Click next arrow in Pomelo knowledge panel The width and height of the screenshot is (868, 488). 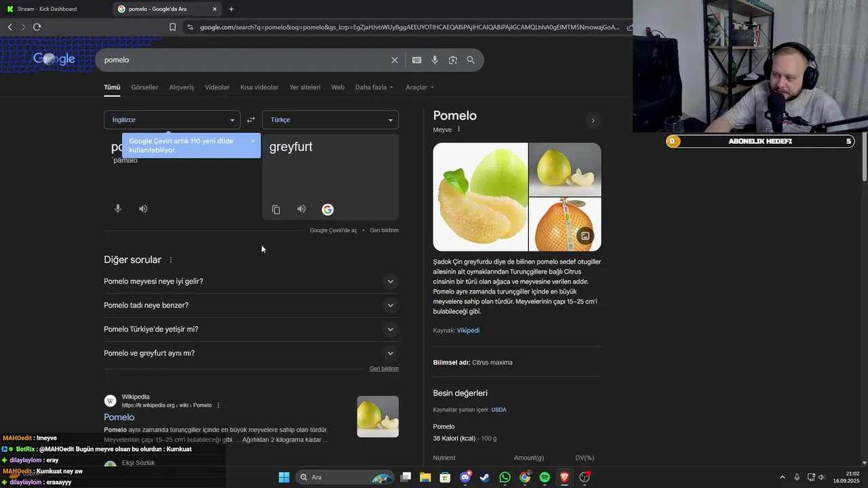pyautogui.click(x=593, y=121)
